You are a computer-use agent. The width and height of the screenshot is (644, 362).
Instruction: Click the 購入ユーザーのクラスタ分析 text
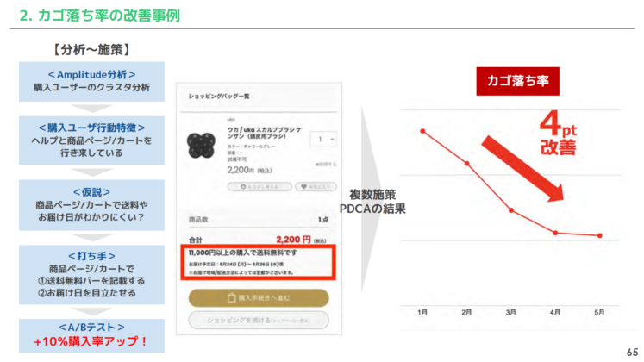click(x=91, y=87)
